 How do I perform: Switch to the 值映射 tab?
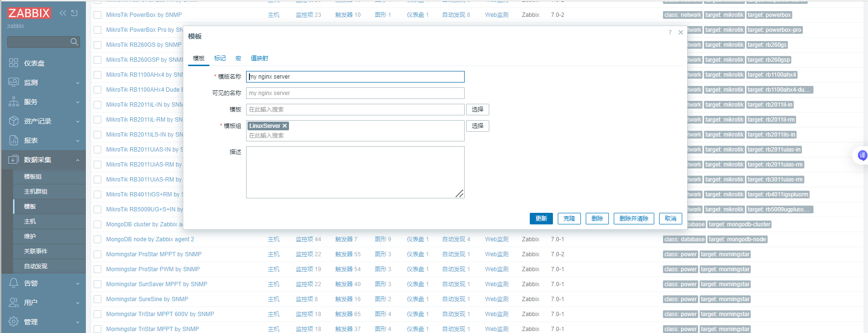point(260,58)
